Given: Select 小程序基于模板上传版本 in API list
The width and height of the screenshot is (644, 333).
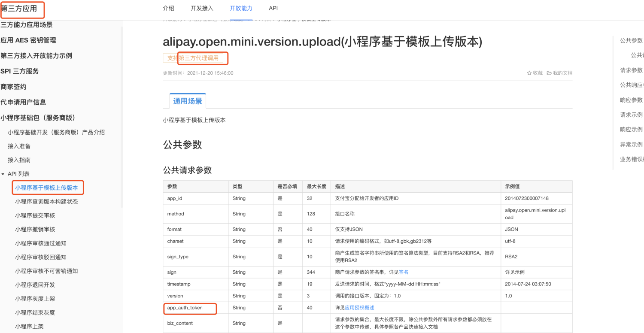Looking at the screenshot, I should [46, 188].
